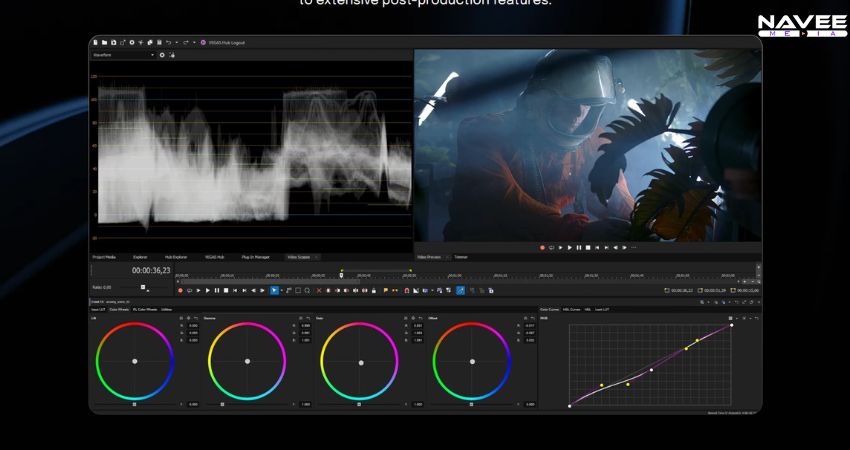The width and height of the screenshot is (850, 450).
Task: Click center of Offset color wheel
Action: click(x=472, y=361)
